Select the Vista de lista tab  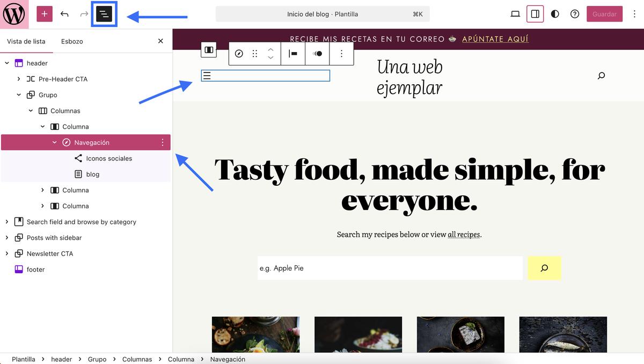point(26,41)
